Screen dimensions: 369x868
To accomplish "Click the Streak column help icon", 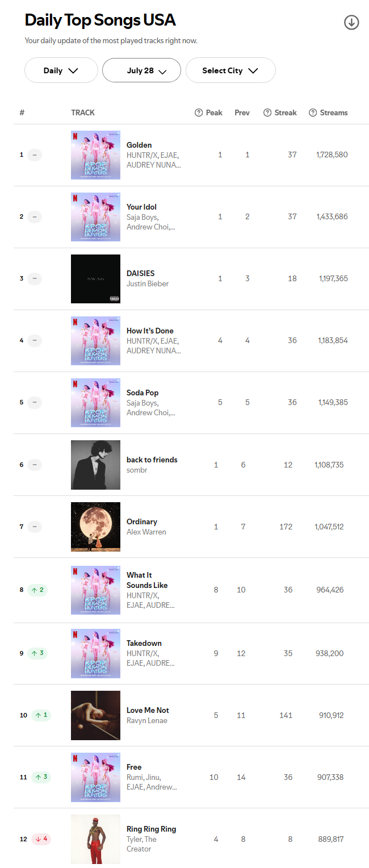I will (267, 112).
